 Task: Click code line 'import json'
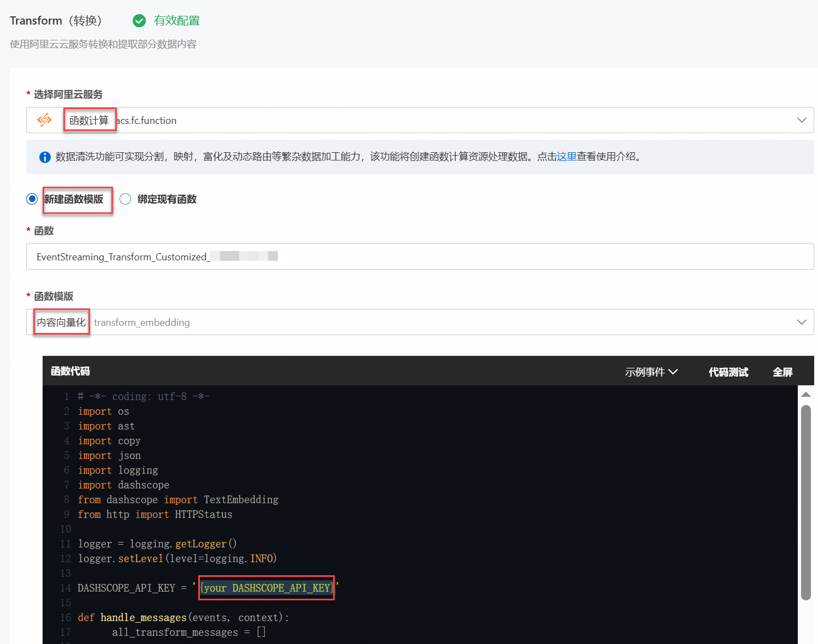pyautogui.click(x=109, y=455)
